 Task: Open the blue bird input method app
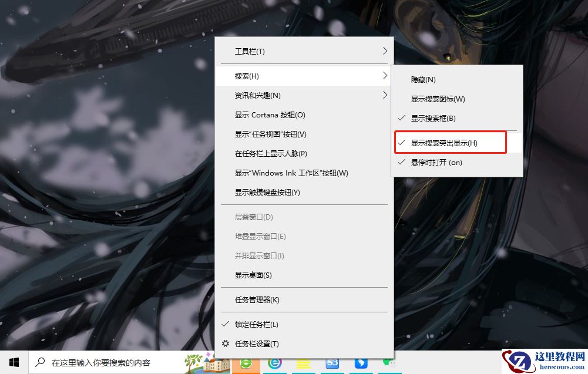tap(359, 365)
